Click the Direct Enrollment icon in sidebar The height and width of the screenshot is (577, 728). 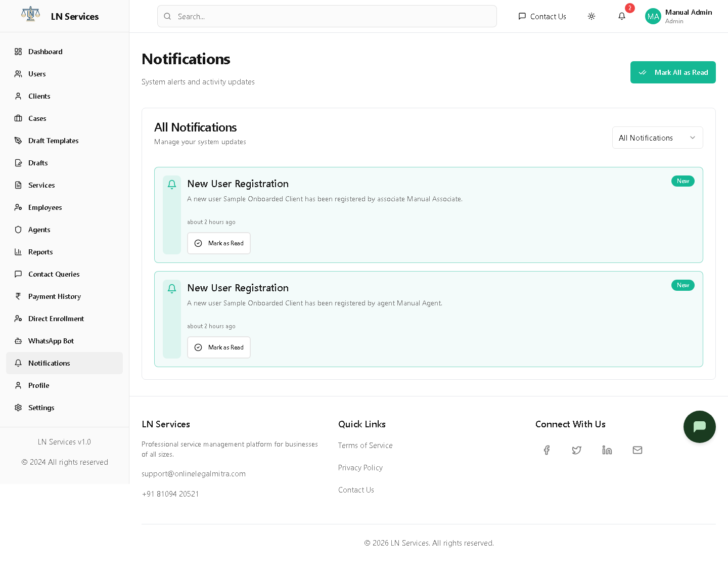click(18, 319)
